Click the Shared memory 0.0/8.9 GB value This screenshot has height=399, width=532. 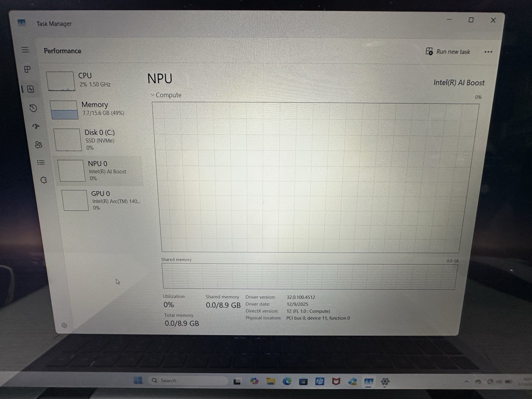(x=223, y=305)
